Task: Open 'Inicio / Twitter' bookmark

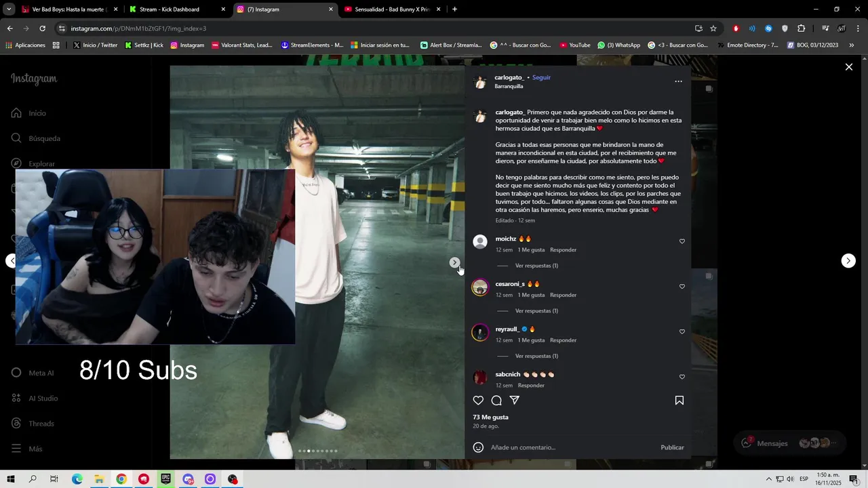Action: [x=94, y=45]
